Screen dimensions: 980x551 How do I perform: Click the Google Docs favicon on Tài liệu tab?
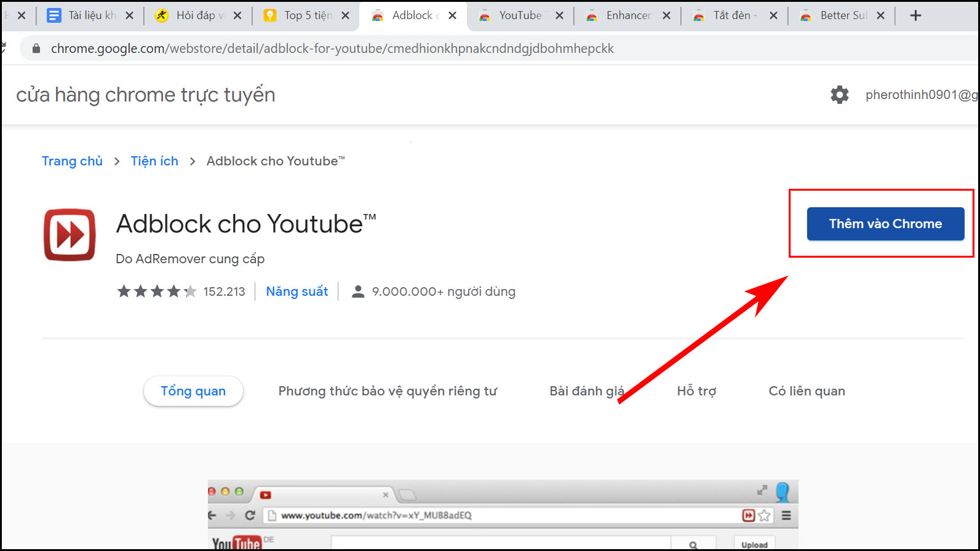[x=54, y=15]
